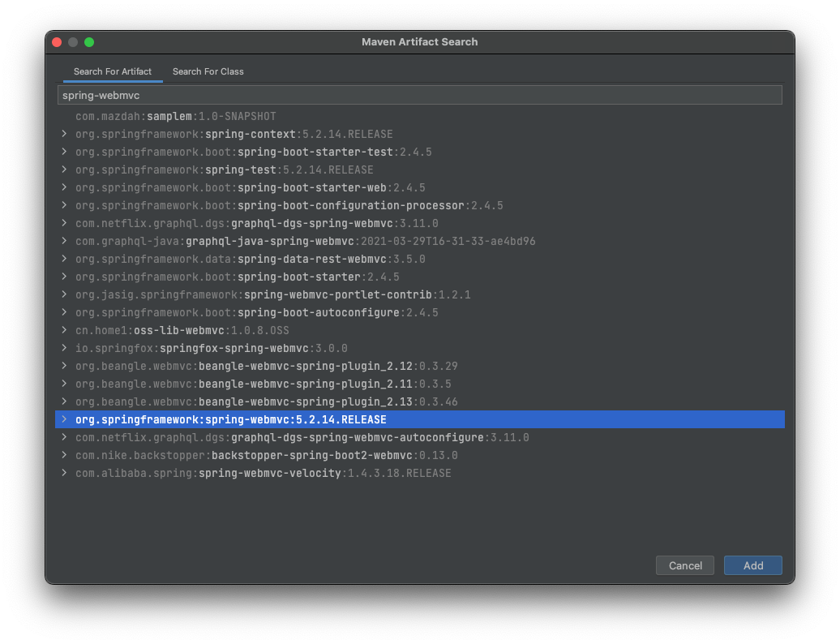
Task: Expand beangle-webmvc-spring-plugin_2.13 chevron
Action: [x=64, y=401]
